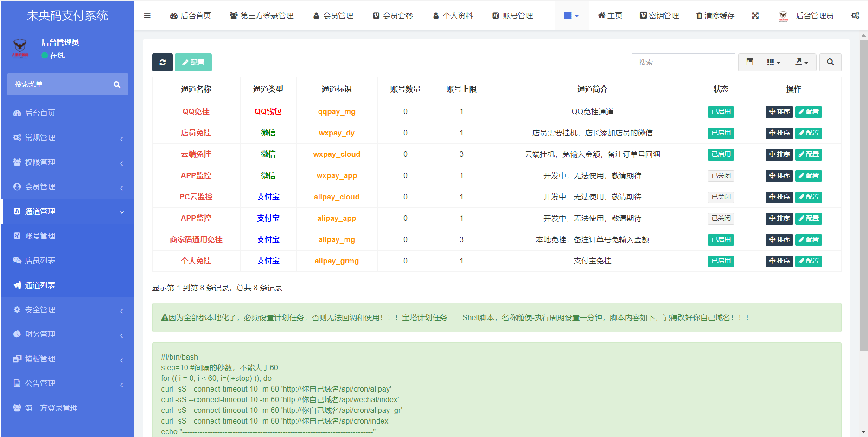Screen dimensions: 868x437
Task: Enable the PC云监控 channel status toggle
Action: click(721, 197)
